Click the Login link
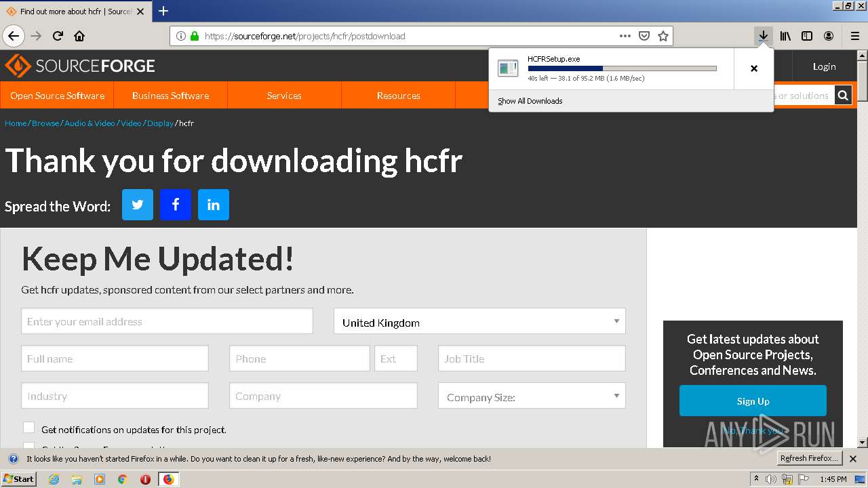 pyautogui.click(x=824, y=66)
